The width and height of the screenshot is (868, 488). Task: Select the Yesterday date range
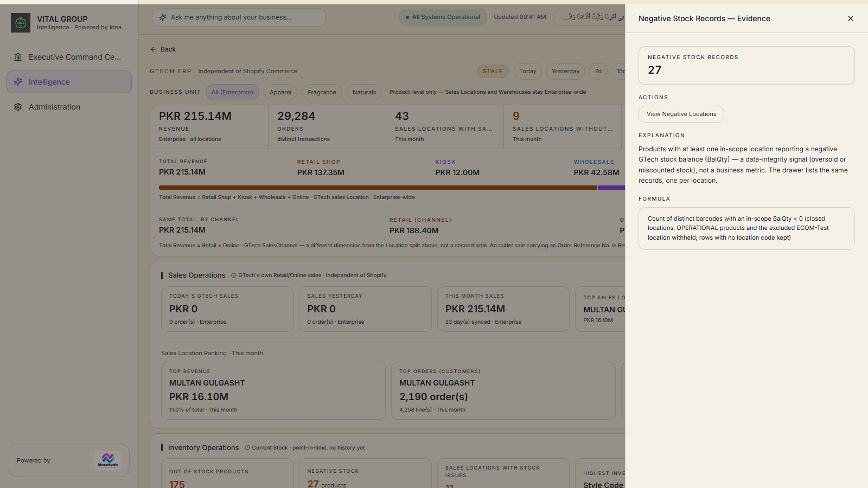click(x=565, y=71)
